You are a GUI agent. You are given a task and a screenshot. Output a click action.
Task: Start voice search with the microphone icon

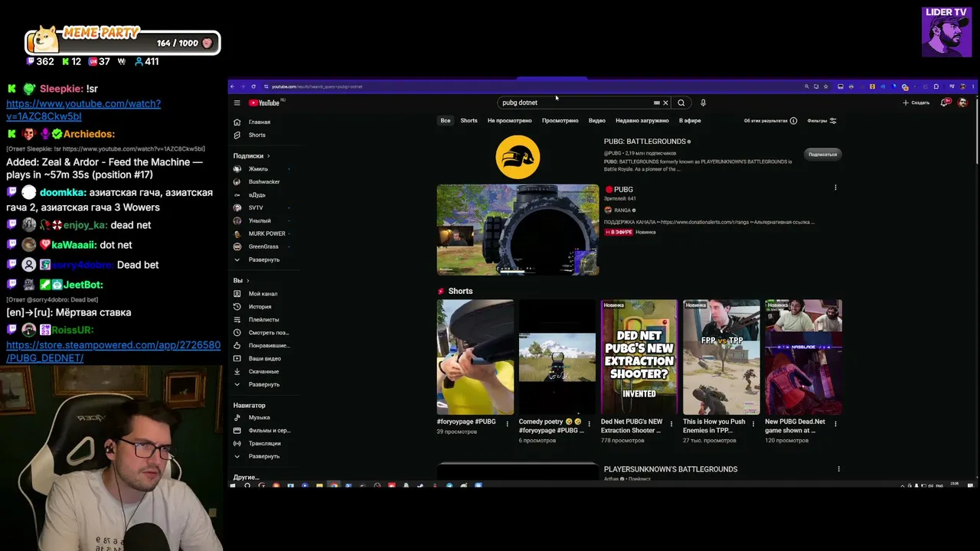(703, 103)
